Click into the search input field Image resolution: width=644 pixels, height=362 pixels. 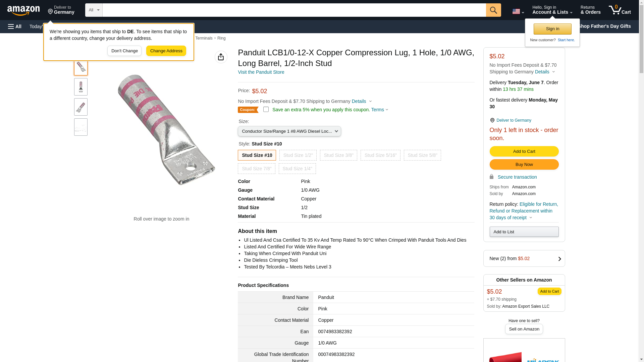[x=294, y=10]
